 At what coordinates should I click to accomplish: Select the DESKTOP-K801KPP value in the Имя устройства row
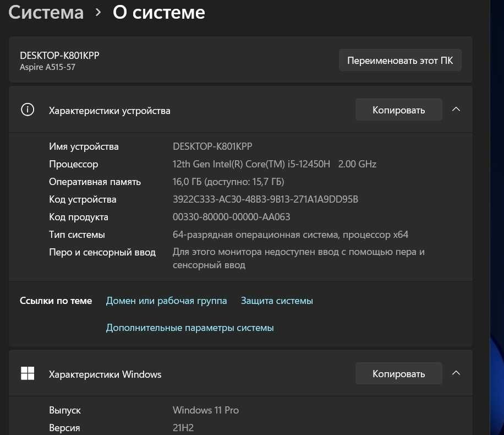point(212,146)
